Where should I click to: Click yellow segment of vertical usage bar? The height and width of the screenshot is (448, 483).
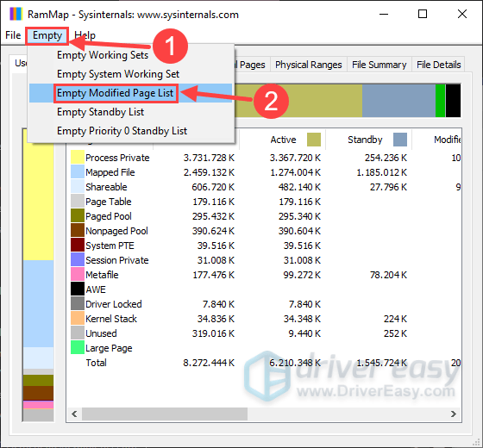click(38, 195)
